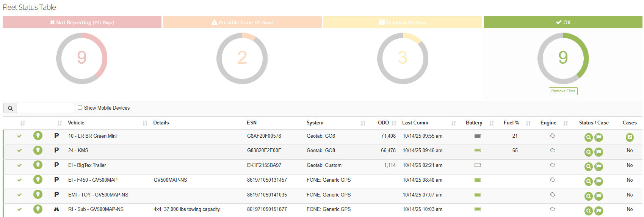
Task: Select the Possible Issue status tab
Action: click(242, 22)
